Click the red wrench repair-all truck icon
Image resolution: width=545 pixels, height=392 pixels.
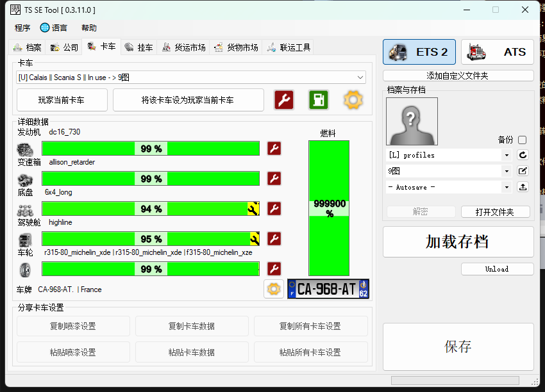(x=284, y=100)
